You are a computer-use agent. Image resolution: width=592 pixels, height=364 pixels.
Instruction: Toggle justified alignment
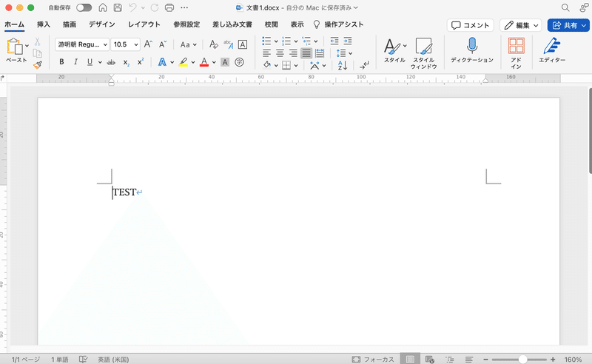[306, 53]
